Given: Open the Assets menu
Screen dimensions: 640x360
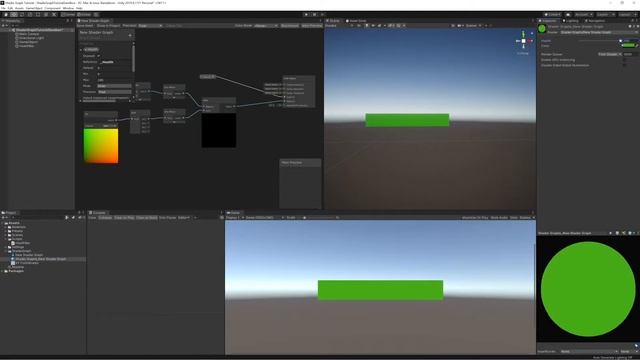Looking at the screenshot, I should tap(19, 8).
